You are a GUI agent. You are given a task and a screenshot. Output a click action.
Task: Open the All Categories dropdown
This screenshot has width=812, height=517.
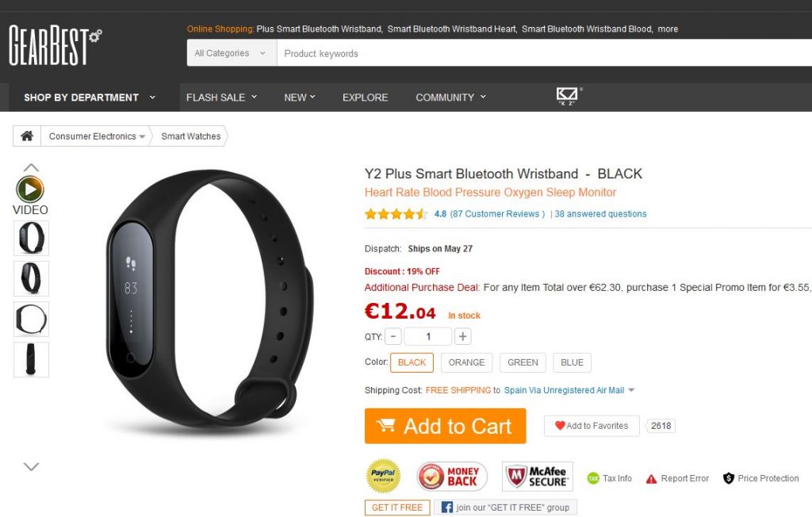pyautogui.click(x=232, y=53)
